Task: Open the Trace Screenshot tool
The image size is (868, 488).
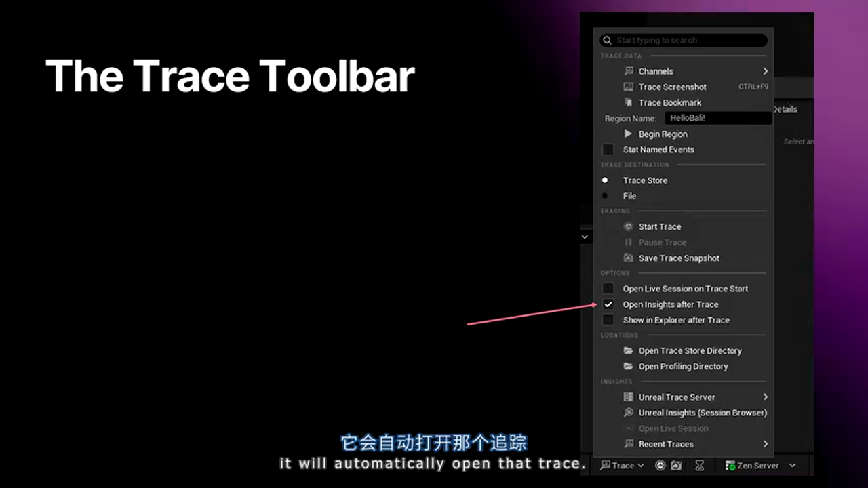Action: [x=672, y=87]
